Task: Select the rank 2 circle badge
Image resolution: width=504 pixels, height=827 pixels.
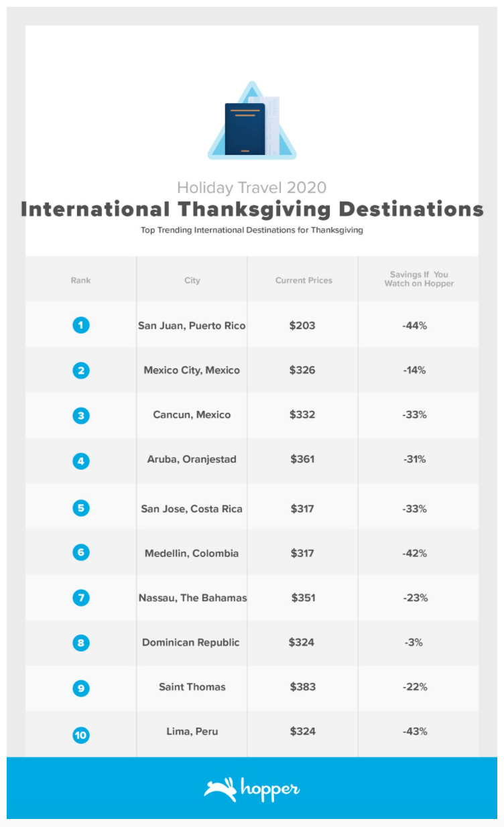Action: pos(81,370)
